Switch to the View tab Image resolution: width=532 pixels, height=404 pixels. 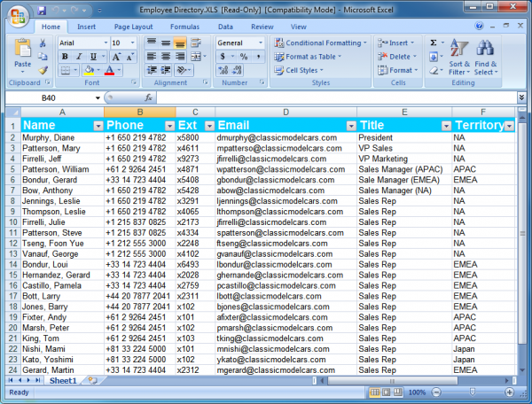click(298, 27)
